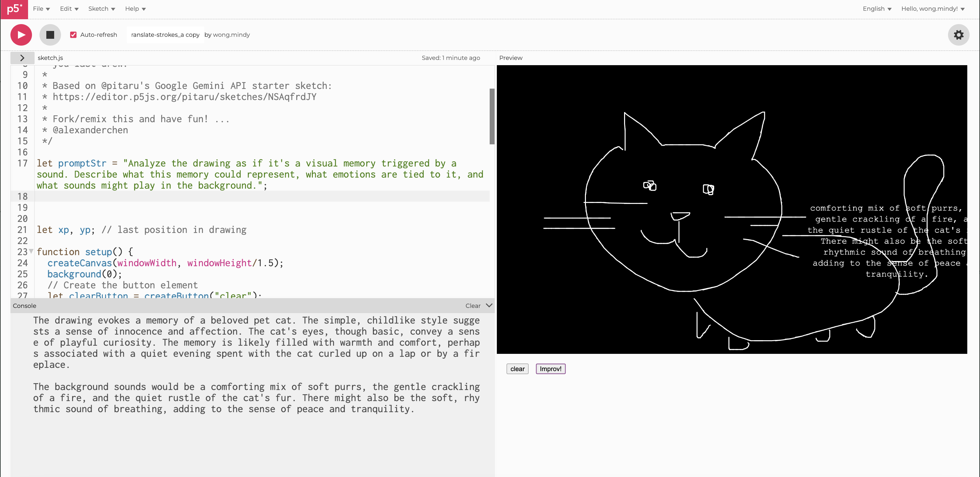Toggle the Auto-refresh checkbox
The height and width of the screenshot is (477, 980).
tap(73, 35)
